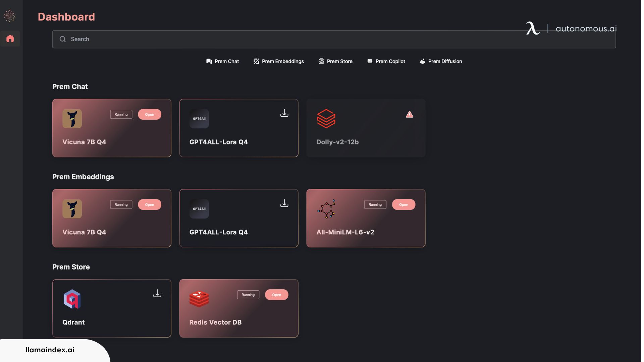Go to the Home dashboard icon in the sidebar
Image resolution: width=644 pixels, height=362 pixels.
click(x=10, y=39)
